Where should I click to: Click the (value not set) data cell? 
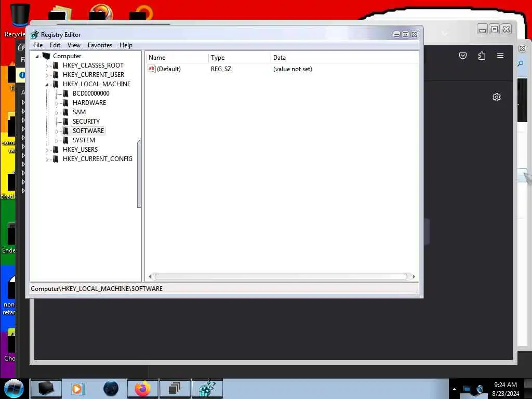pos(292,69)
